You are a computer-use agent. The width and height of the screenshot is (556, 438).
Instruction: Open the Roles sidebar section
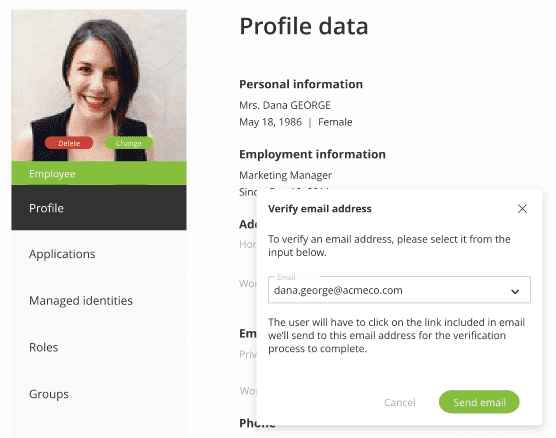point(44,347)
